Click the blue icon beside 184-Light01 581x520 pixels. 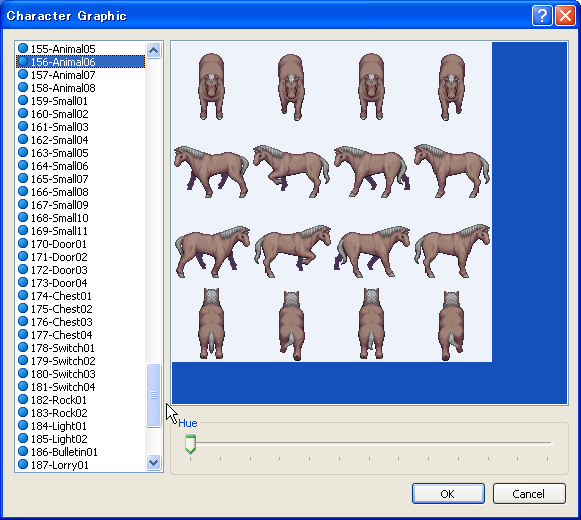[23, 425]
